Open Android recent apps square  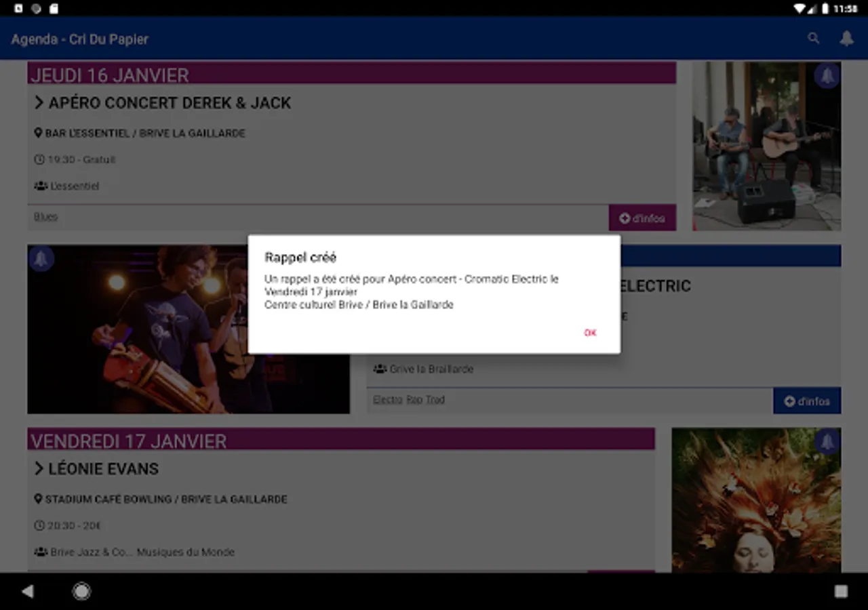tap(841, 592)
